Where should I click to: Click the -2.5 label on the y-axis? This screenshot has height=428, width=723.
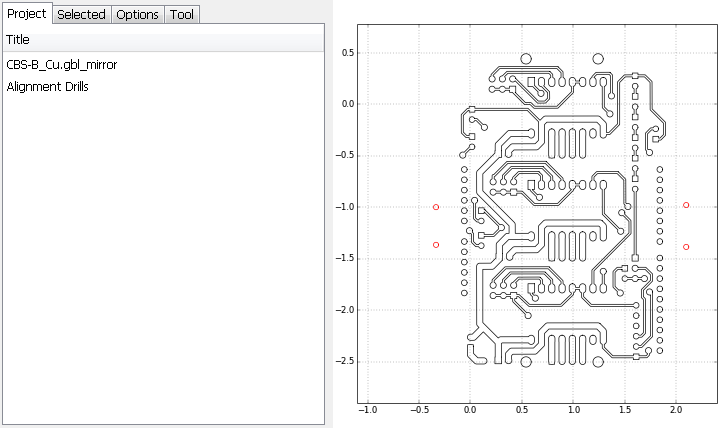346,361
